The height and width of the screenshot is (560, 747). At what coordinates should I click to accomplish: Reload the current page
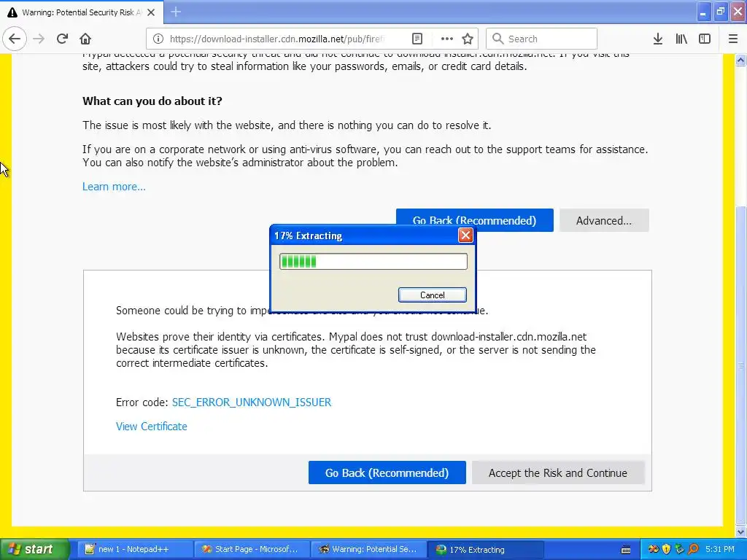click(x=62, y=39)
